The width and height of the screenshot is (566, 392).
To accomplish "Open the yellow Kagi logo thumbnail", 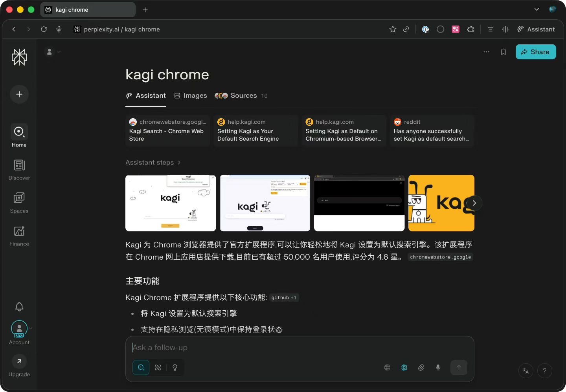I will click(x=441, y=203).
